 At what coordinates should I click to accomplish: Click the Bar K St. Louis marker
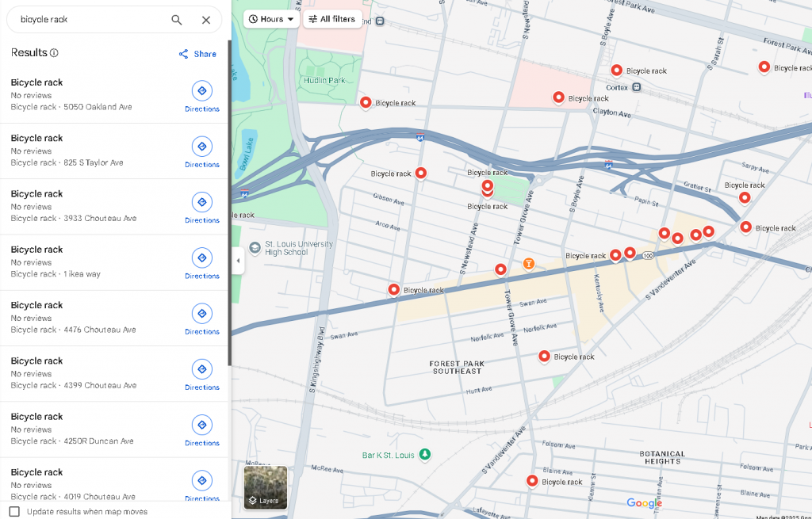coord(425,454)
